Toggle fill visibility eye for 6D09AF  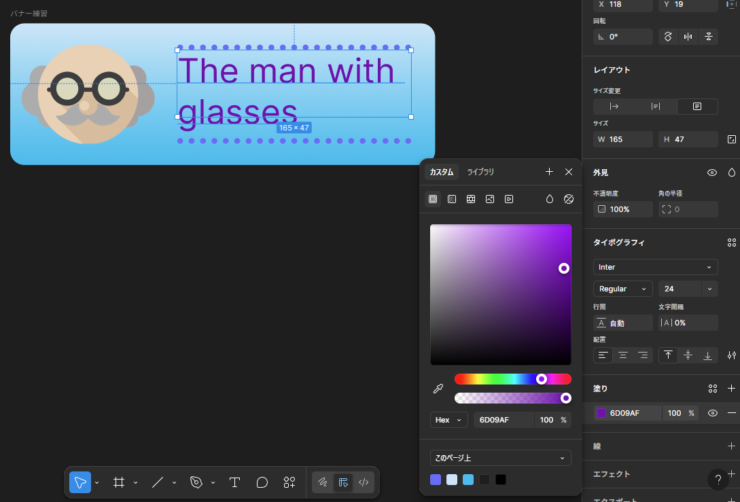713,413
